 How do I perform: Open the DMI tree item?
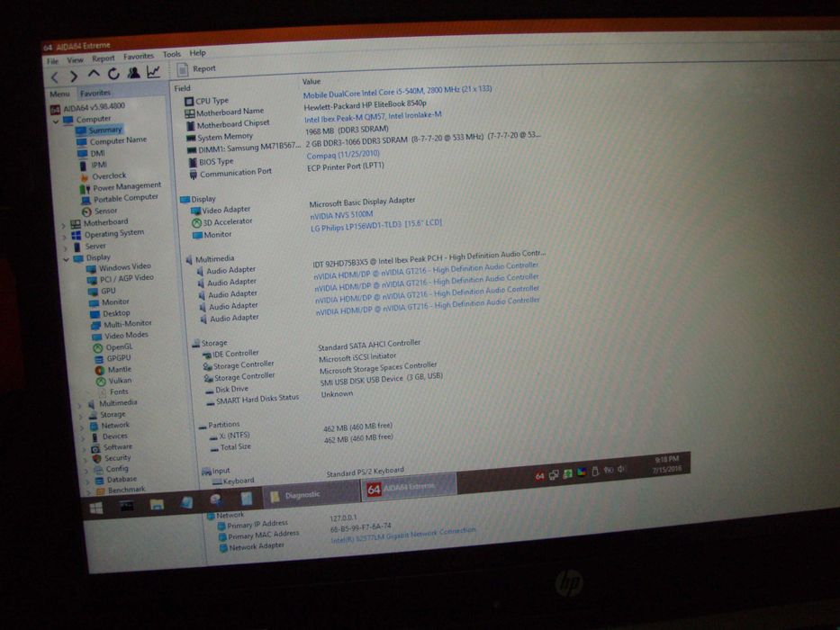tap(98, 153)
